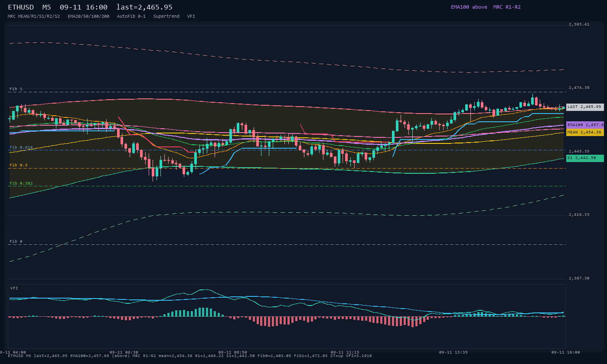The height and width of the screenshot is (364, 607).
Task: Click the 'MRC R1-R2' label at top right
Action: [507, 7]
